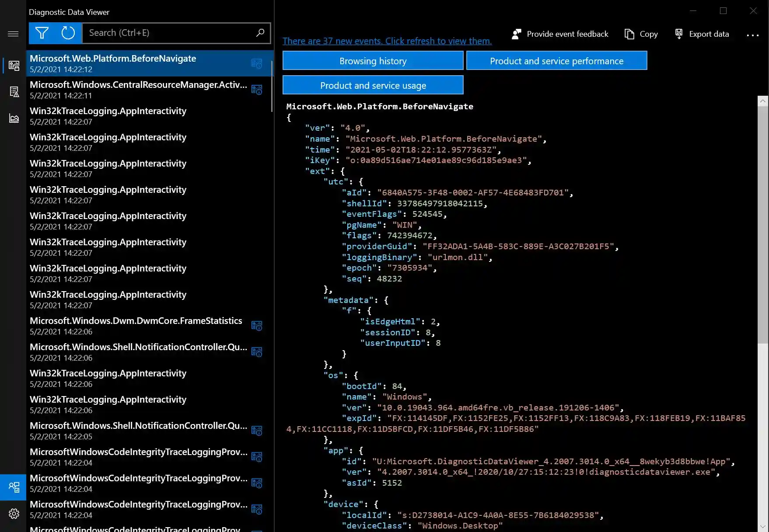Screen dimensions: 769x532
Task: Open the problem reports view in the sidebar
Action: click(x=14, y=92)
